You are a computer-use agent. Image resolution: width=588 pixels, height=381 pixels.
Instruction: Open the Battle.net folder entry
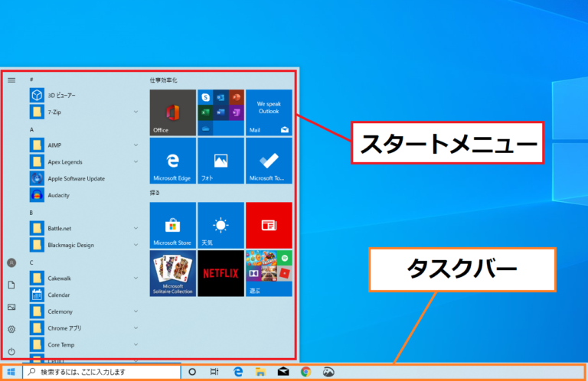click(x=84, y=228)
